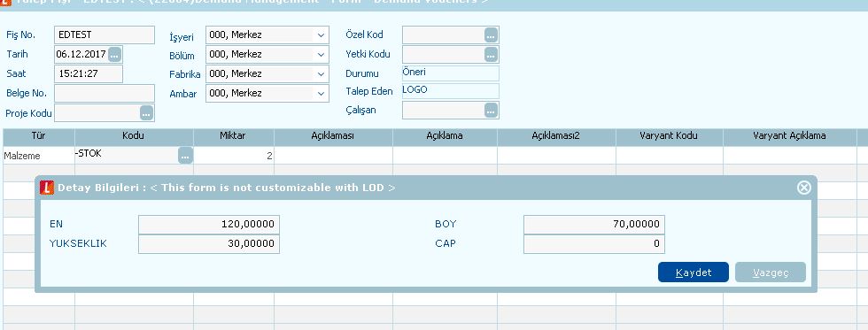Click the Açıklama column header
Screen dimensions: 868x330
pyautogui.click(x=445, y=136)
